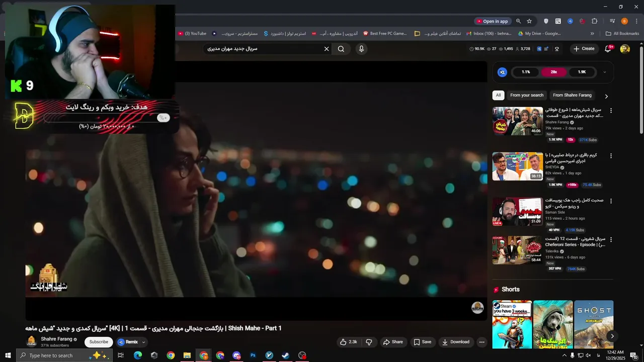The height and width of the screenshot is (362, 644).
Task: Open the taskbar clock showing 12:42 AM
Action: 616,355
